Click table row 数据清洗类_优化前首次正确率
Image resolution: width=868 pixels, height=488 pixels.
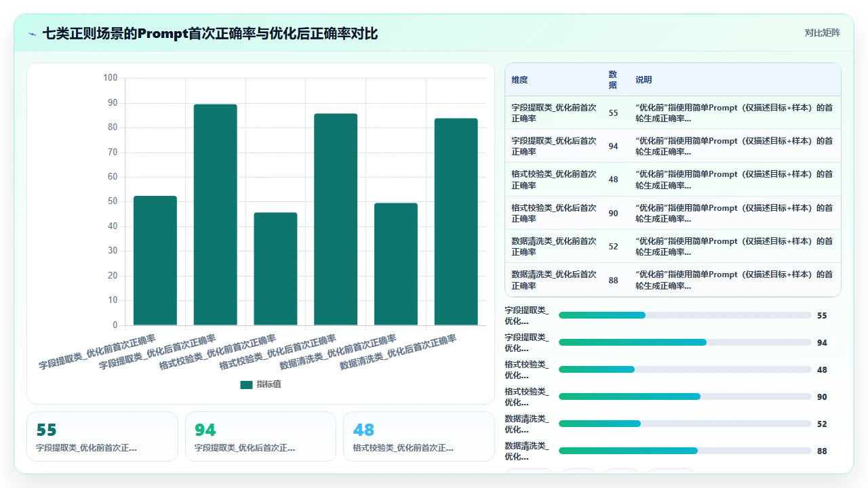673,246
